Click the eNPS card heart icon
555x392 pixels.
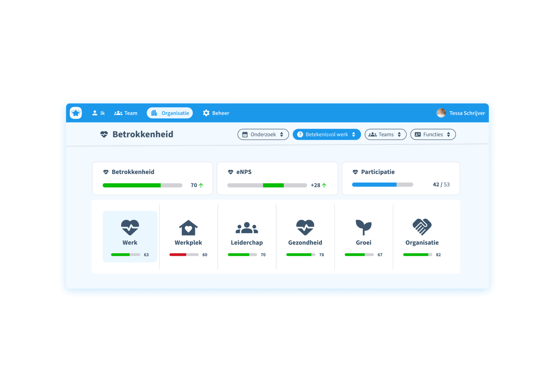[x=231, y=172]
